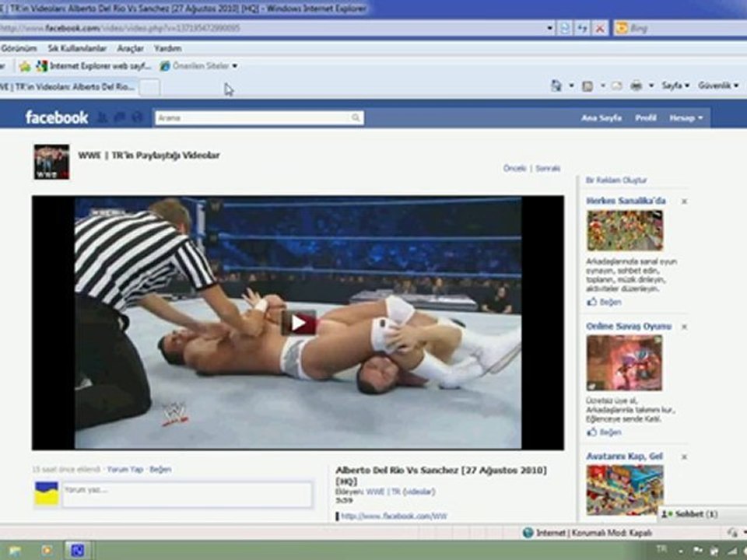
Task: Go to Sonraki video
Action: point(548,168)
